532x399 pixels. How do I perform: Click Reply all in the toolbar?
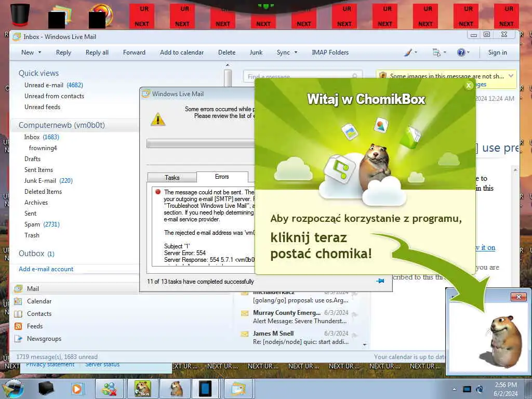[97, 52]
